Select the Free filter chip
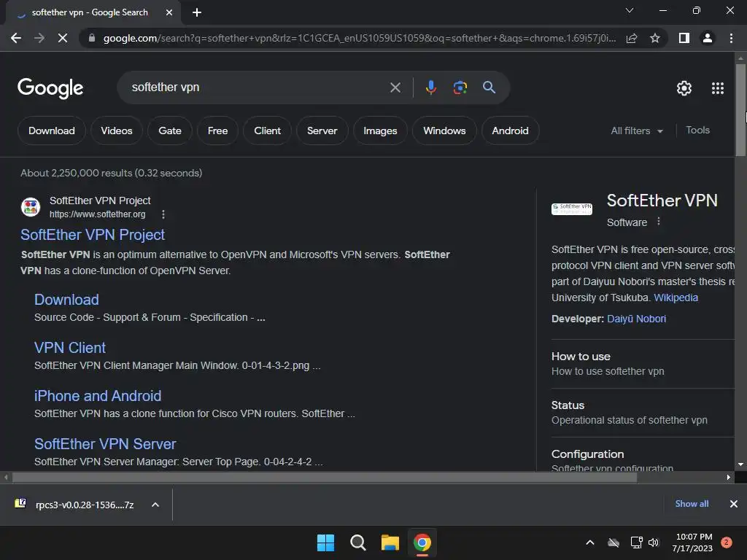 tap(217, 131)
